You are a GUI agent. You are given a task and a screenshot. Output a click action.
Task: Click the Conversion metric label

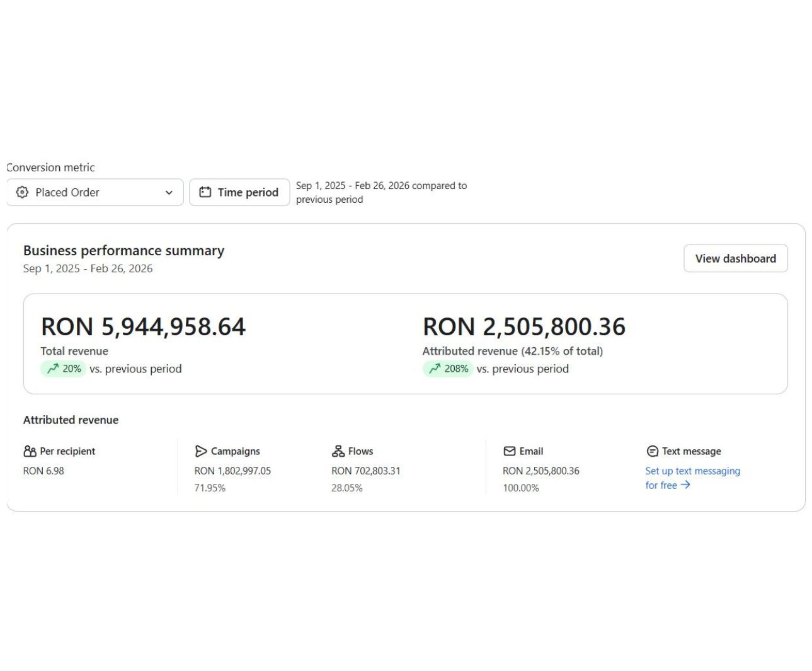coord(50,168)
